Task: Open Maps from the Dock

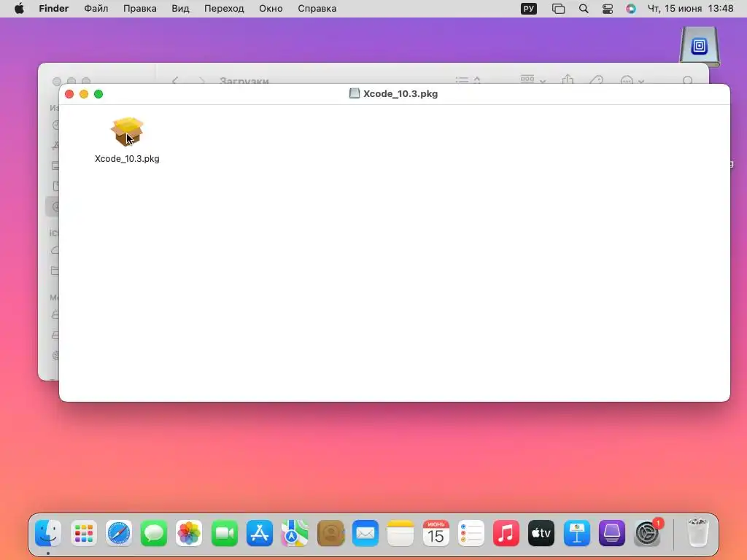Action: click(295, 533)
